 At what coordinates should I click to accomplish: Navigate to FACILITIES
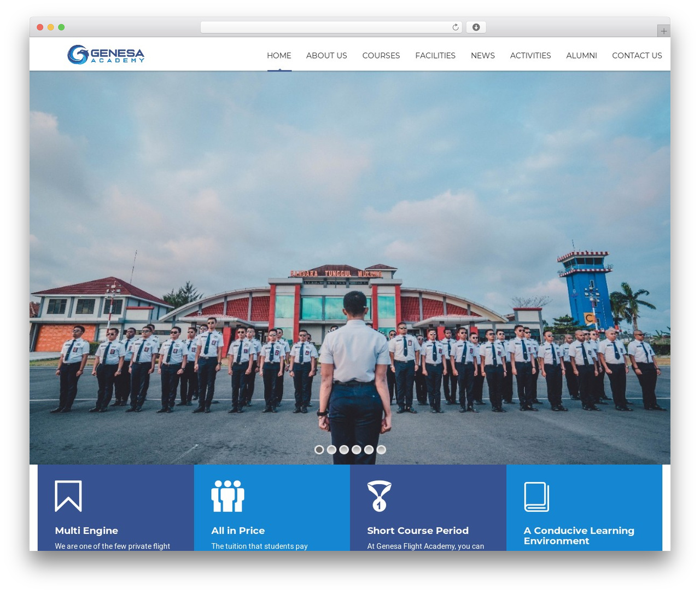click(435, 55)
